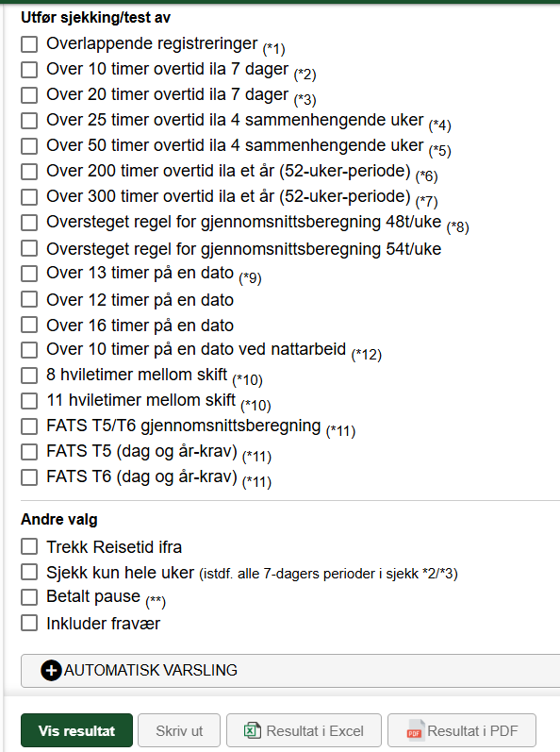
Task: Enable Overlappende registreringer check
Action: pyautogui.click(x=29, y=44)
